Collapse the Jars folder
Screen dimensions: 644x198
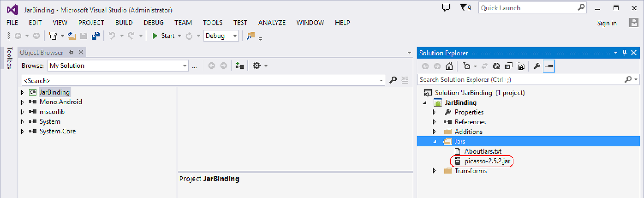point(435,142)
